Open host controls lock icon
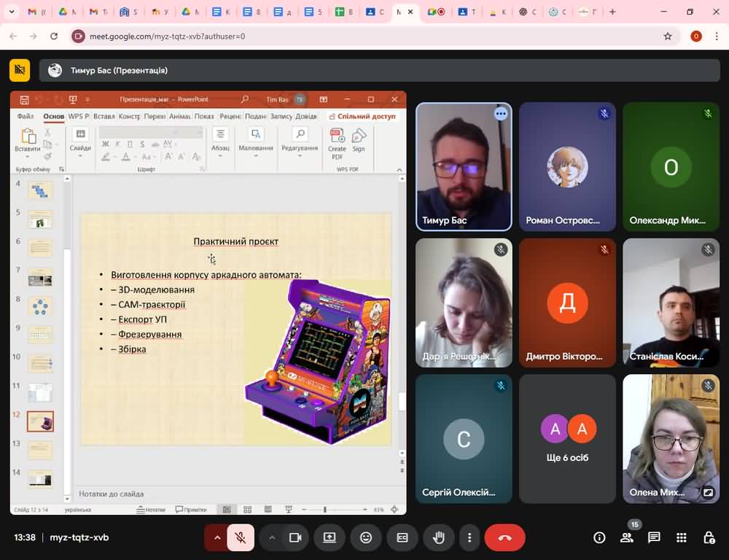 [x=709, y=537]
